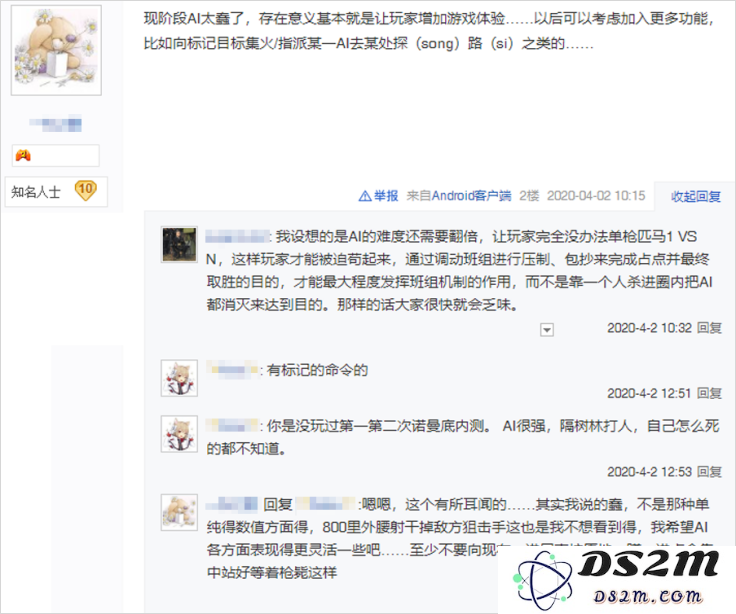Click the orange badge icon under the username
The height and width of the screenshot is (614, 736).
tap(23, 155)
